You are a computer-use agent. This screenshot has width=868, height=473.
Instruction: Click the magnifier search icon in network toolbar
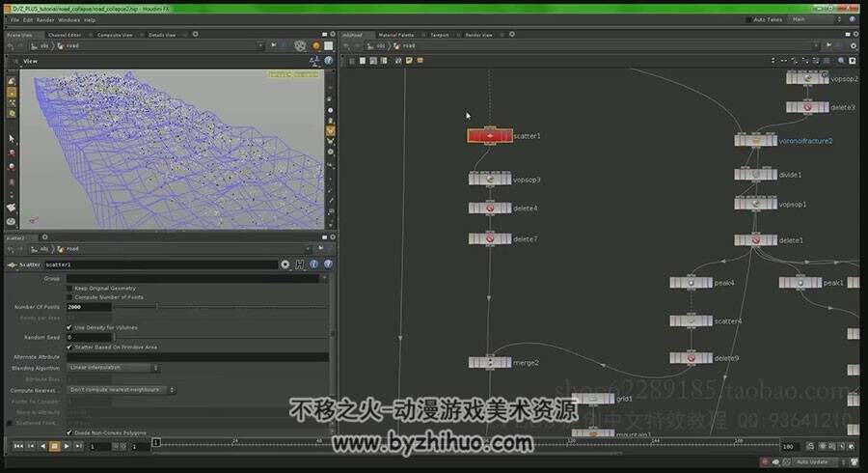coord(841,61)
